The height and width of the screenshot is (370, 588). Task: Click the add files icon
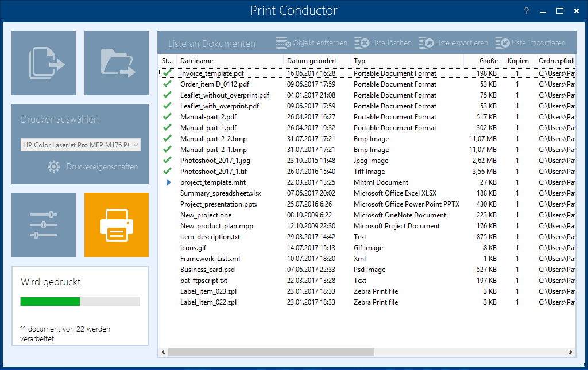(x=43, y=63)
